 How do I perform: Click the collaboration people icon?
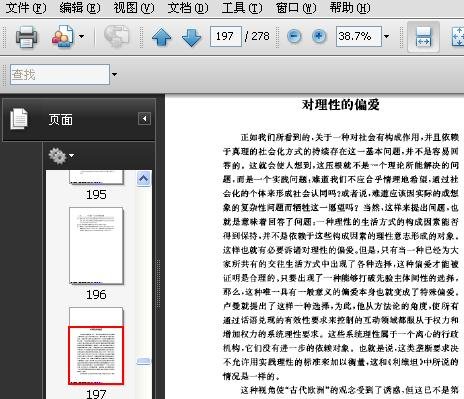[63, 36]
